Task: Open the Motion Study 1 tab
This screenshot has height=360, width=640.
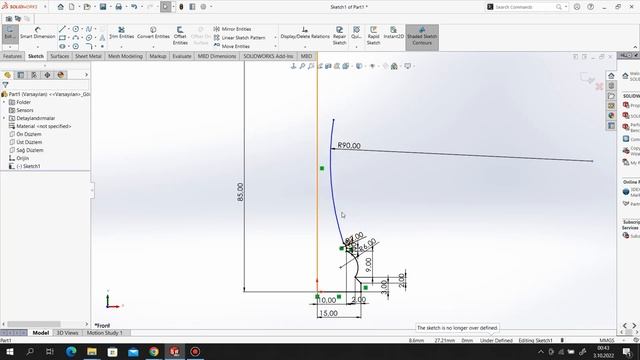Action: click(104, 333)
